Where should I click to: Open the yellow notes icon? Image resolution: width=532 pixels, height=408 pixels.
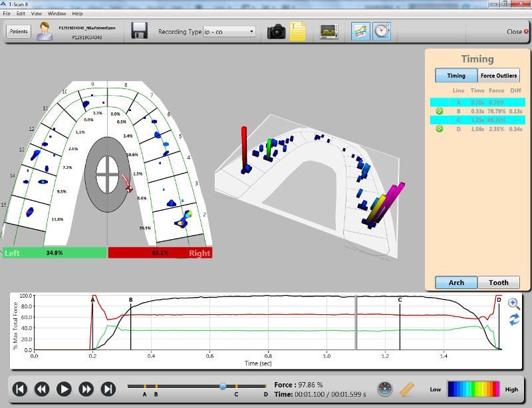(x=297, y=32)
